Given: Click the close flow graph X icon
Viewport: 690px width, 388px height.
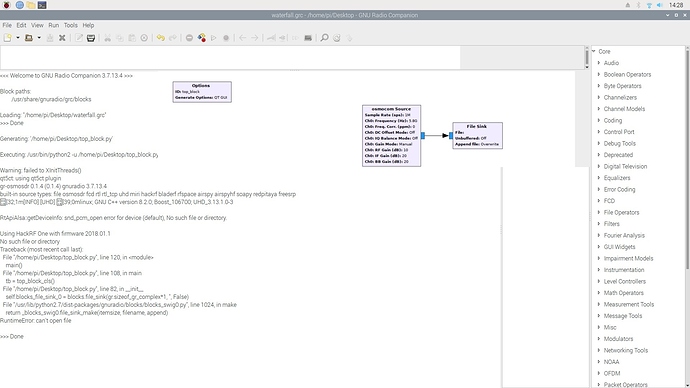Looking at the screenshot, I should (x=62, y=38).
